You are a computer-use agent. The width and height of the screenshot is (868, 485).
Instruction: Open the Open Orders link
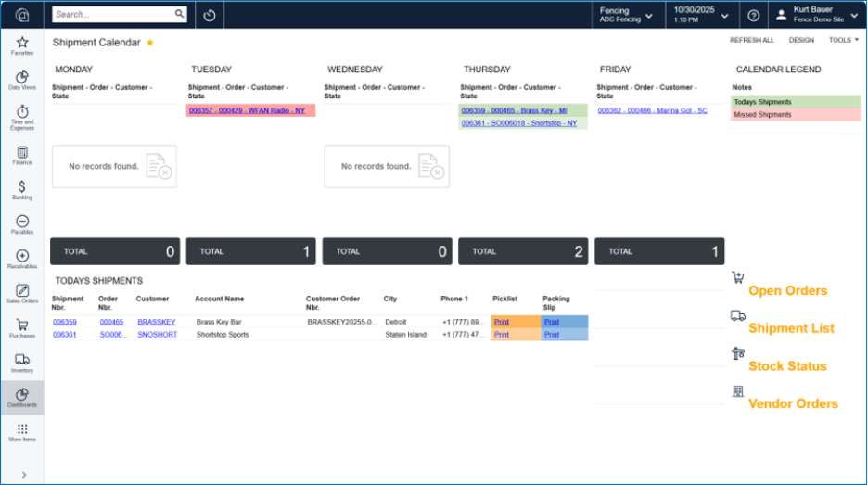coord(787,290)
